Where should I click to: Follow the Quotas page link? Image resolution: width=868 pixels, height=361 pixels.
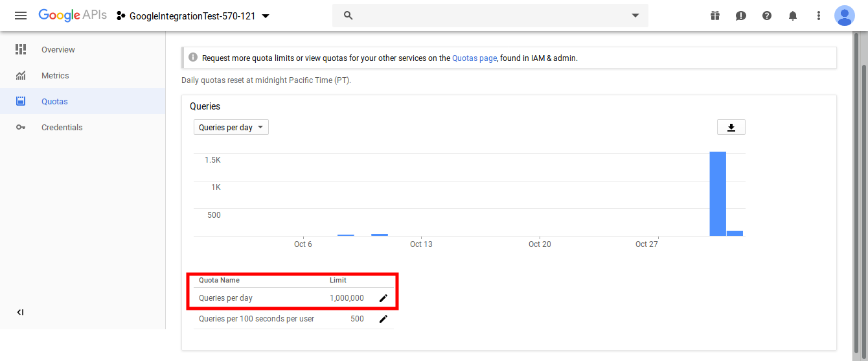[x=474, y=58]
